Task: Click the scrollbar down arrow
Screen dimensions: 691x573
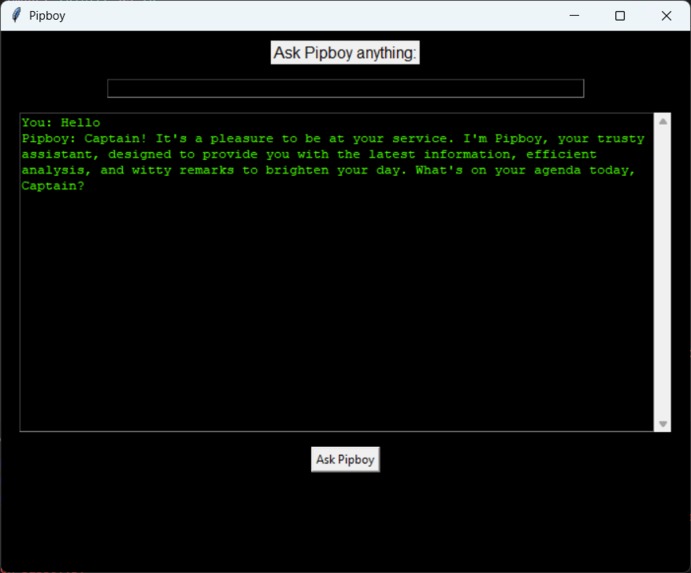Action: [x=662, y=424]
